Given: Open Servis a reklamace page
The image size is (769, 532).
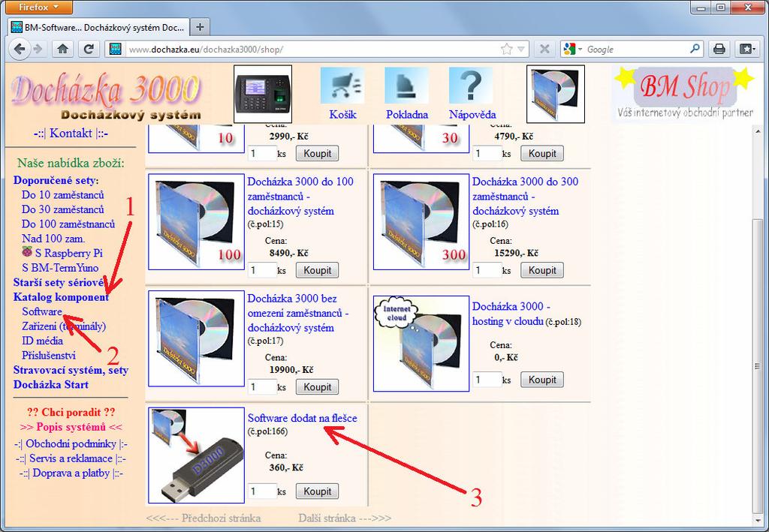Looking at the screenshot, I should [x=71, y=458].
